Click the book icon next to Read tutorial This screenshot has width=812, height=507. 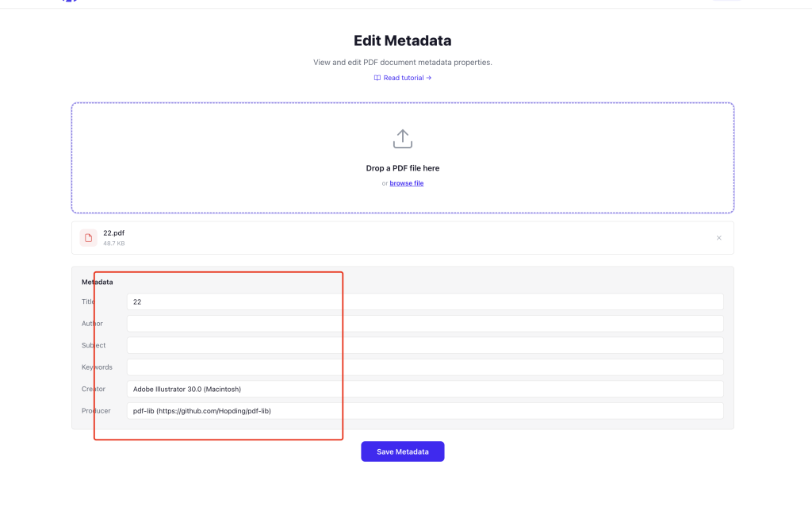click(x=377, y=78)
